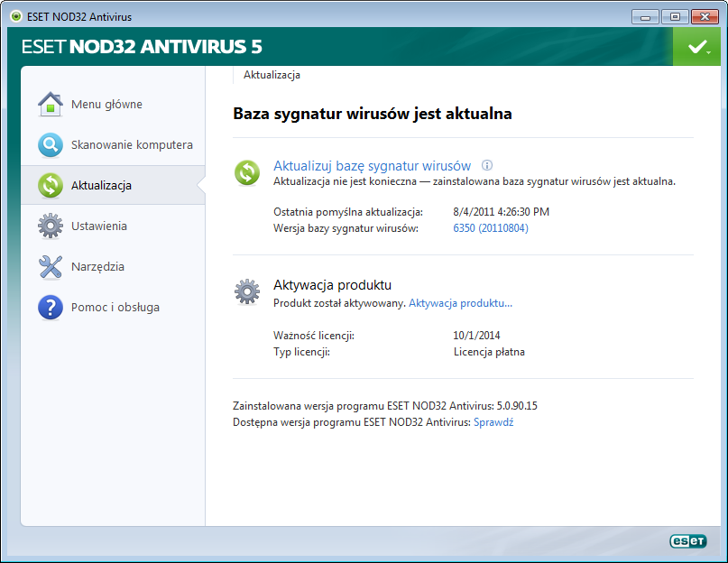Screen dimensions: 728x563
Task: Click Sprawdź to check available version
Action: 493,422
